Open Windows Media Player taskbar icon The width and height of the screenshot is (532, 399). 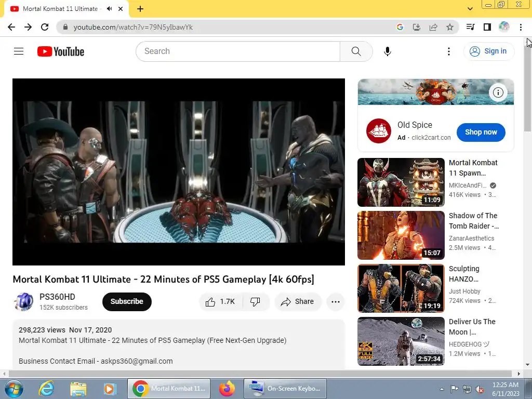point(110,389)
